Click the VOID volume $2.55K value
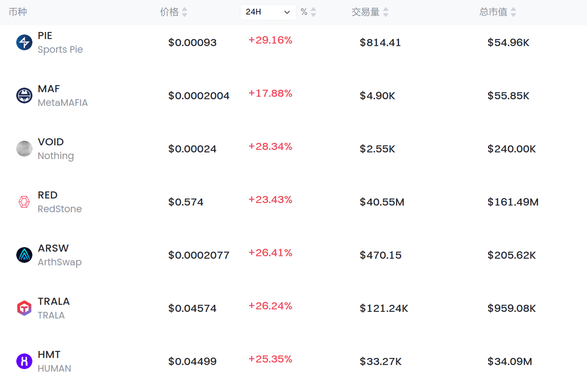 (x=377, y=149)
